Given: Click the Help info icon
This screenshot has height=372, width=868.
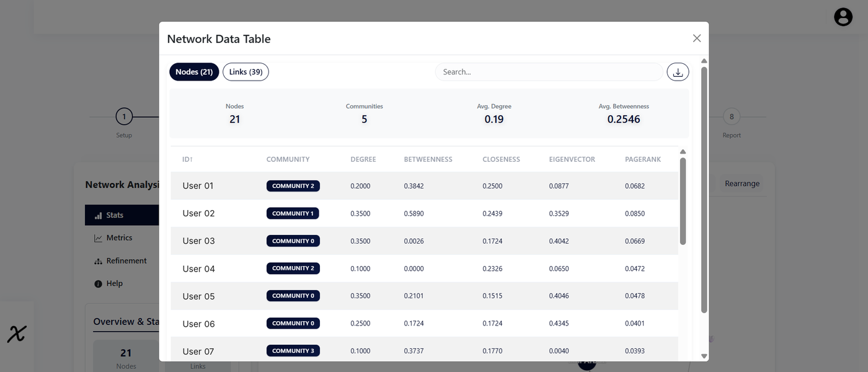Looking at the screenshot, I should tap(98, 284).
